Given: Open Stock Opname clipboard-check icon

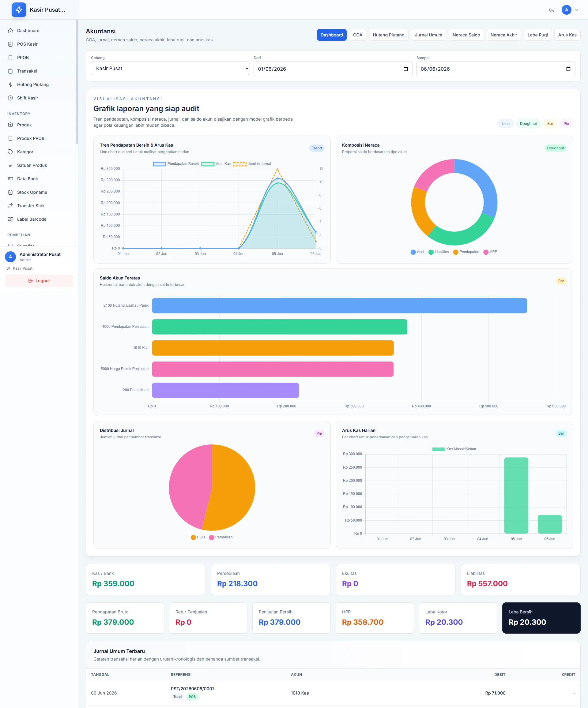Looking at the screenshot, I should (x=10, y=193).
